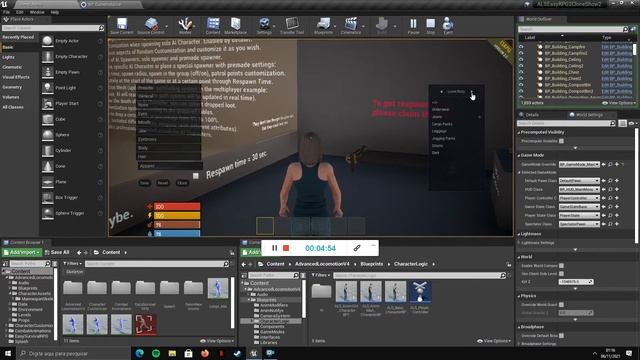Click the Kill Z value field
Image resolution: width=640 pixels, height=360 pixels.
(x=576, y=282)
